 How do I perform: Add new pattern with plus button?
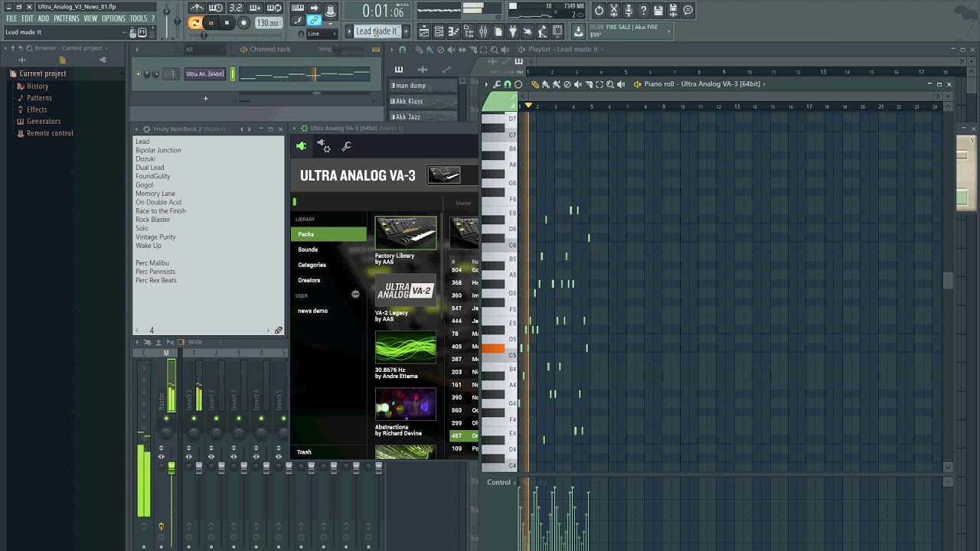(x=406, y=31)
